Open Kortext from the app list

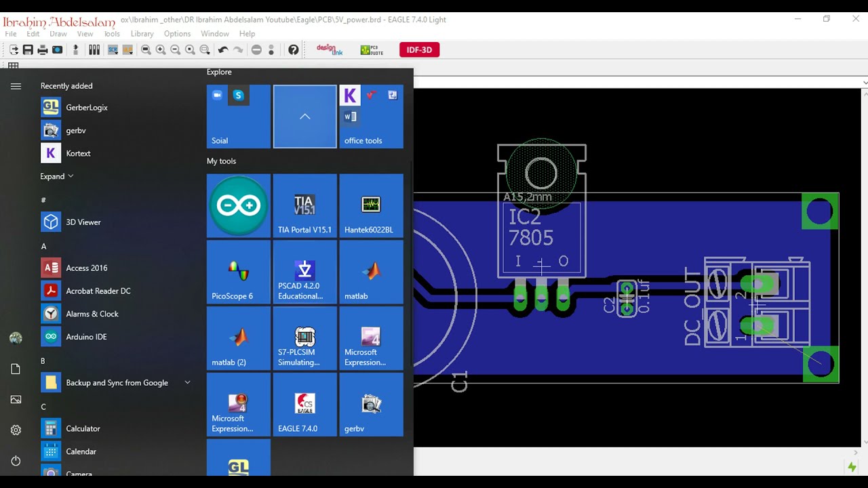tap(115, 153)
